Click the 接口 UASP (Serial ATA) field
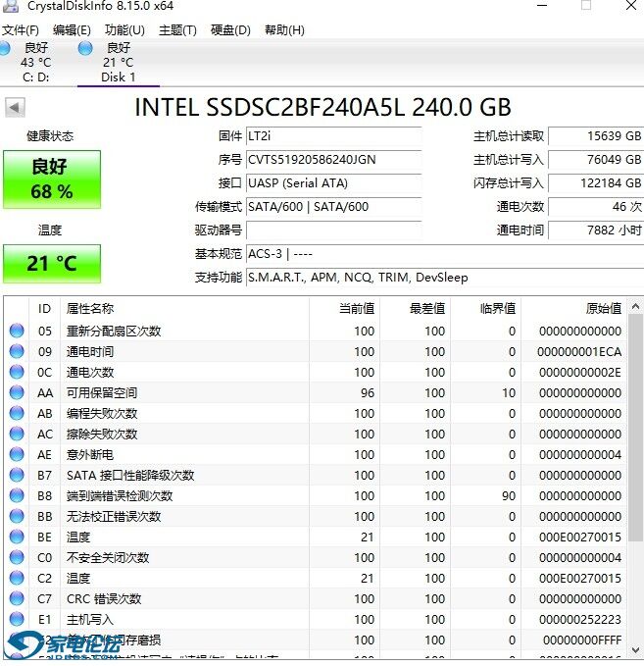The image size is (644, 666). tap(333, 183)
